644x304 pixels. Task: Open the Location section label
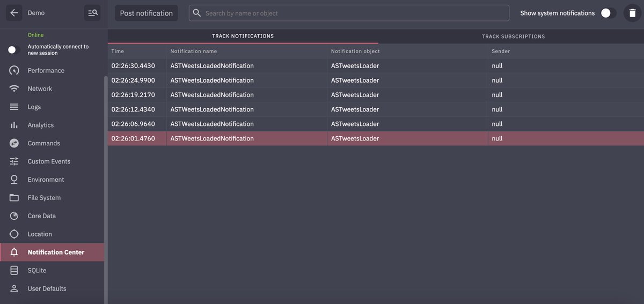point(40,234)
